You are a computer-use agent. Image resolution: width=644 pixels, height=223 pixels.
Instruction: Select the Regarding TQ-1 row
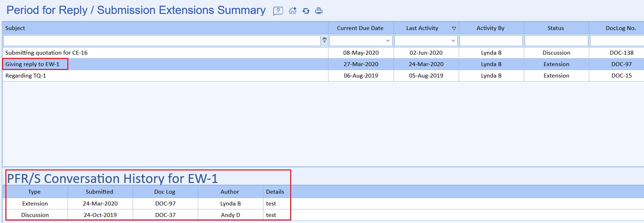(x=26, y=76)
